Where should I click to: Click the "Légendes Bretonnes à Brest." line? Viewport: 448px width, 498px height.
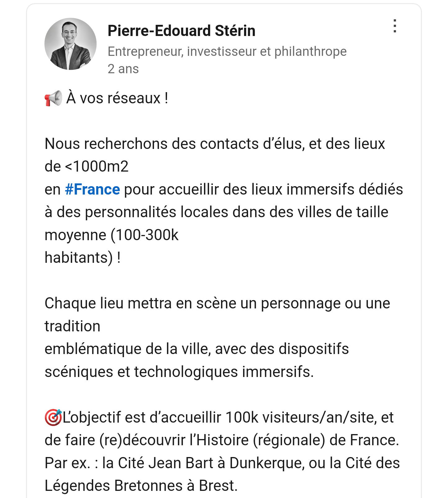pyautogui.click(x=141, y=486)
